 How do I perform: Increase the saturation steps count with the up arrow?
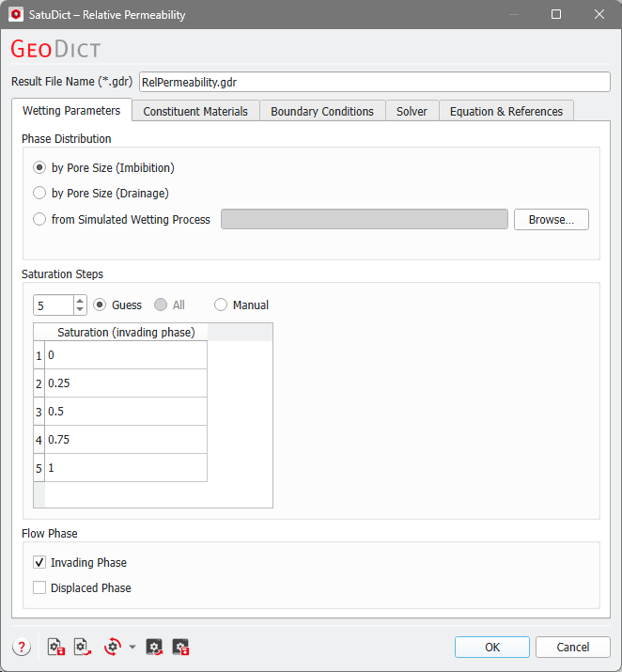[x=80, y=301]
